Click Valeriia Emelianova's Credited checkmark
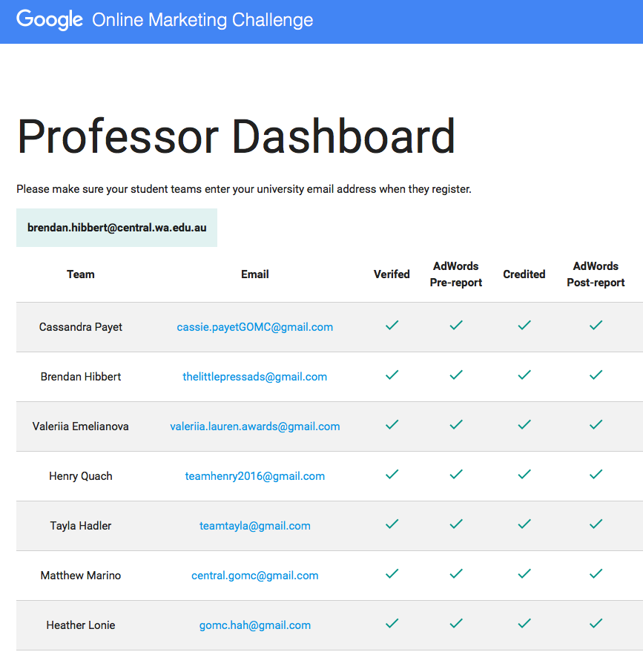643x672 pixels. tap(524, 425)
